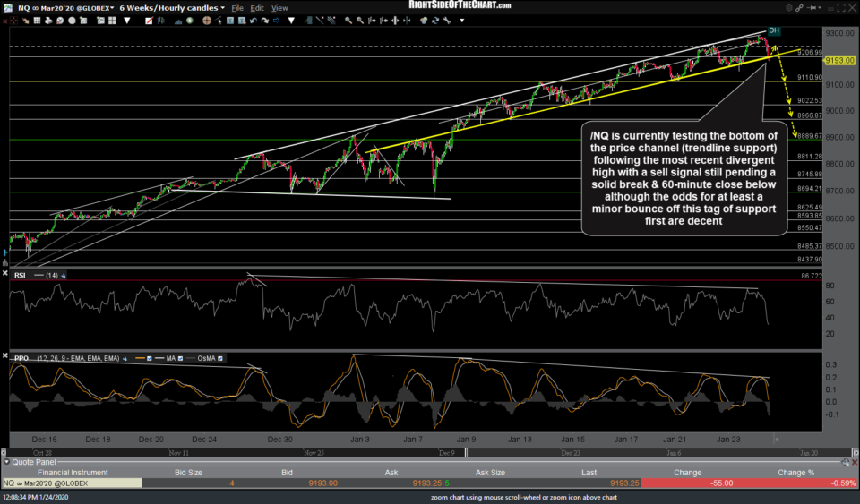Click the red dotted crosshair toolbar icon
This screenshot has height=504, width=860.
[x=13, y=21]
